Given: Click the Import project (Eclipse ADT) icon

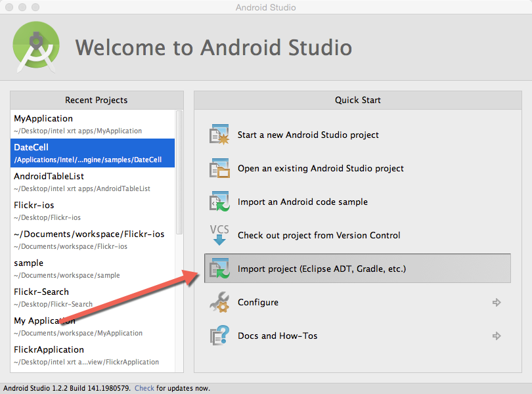Looking at the screenshot, I should [219, 269].
